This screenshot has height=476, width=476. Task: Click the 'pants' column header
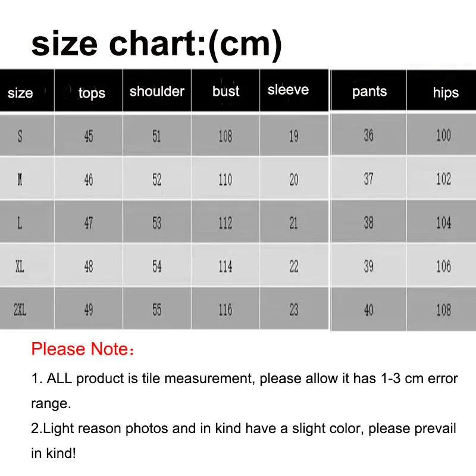pyautogui.click(x=369, y=92)
